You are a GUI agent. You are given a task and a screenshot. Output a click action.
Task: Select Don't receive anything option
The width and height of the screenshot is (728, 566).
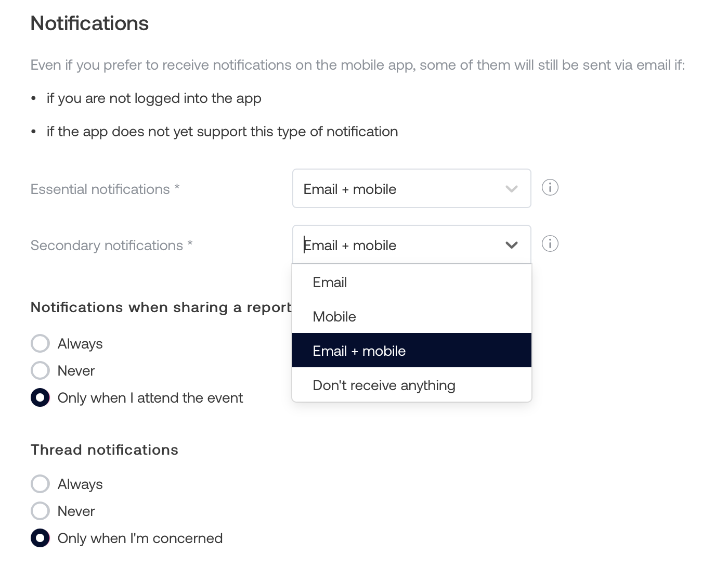384,385
